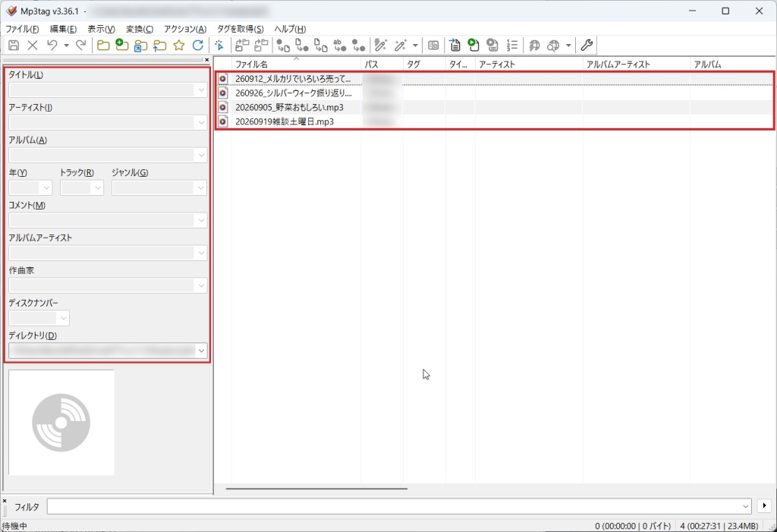
Task: Expand the タイトル dropdown
Action: (201, 90)
